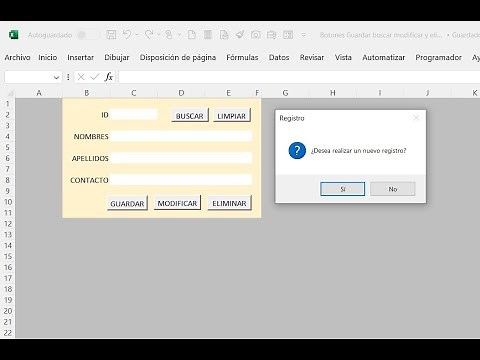Confirm with Sí in Registro dialog
The width and height of the screenshot is (480, 360).
(342, 189)
